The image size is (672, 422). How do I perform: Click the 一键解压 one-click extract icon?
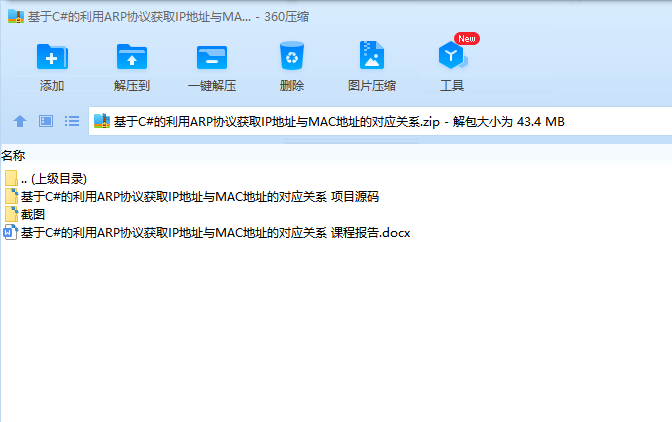212,57
